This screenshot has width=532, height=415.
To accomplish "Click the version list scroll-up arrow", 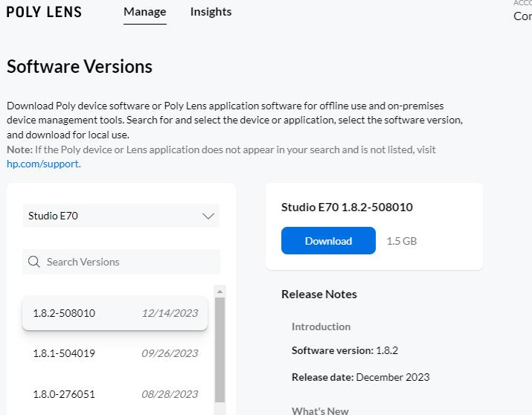I will click(219, 292).
